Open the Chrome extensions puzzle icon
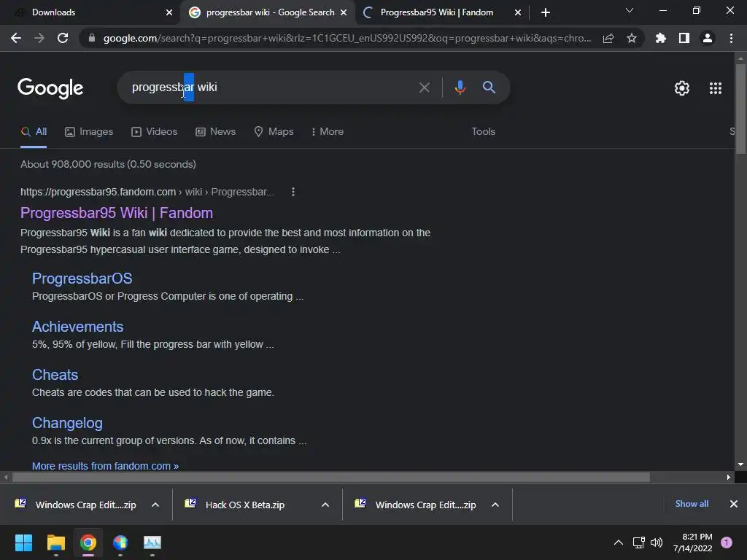The image size is (747, 560). [661, 38]
